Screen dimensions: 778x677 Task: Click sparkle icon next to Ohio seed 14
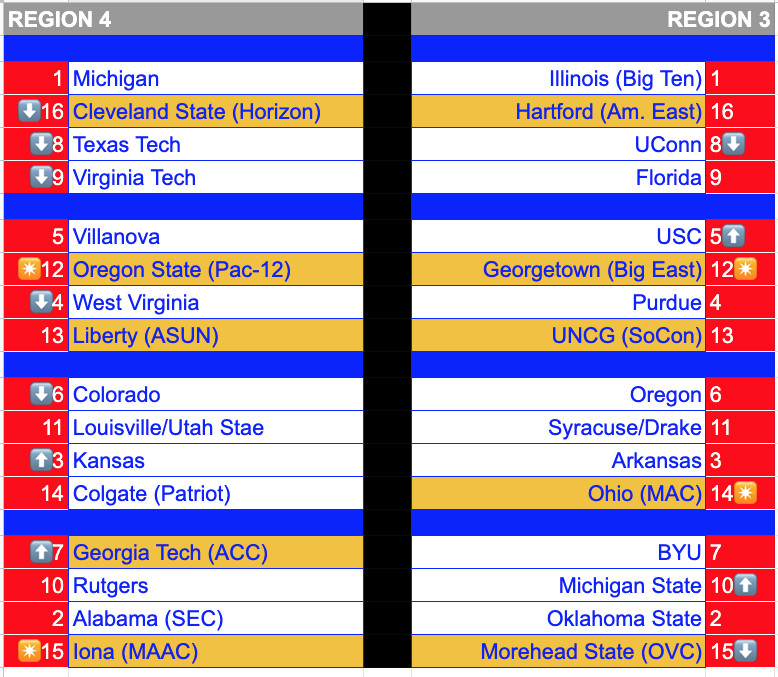745,493
